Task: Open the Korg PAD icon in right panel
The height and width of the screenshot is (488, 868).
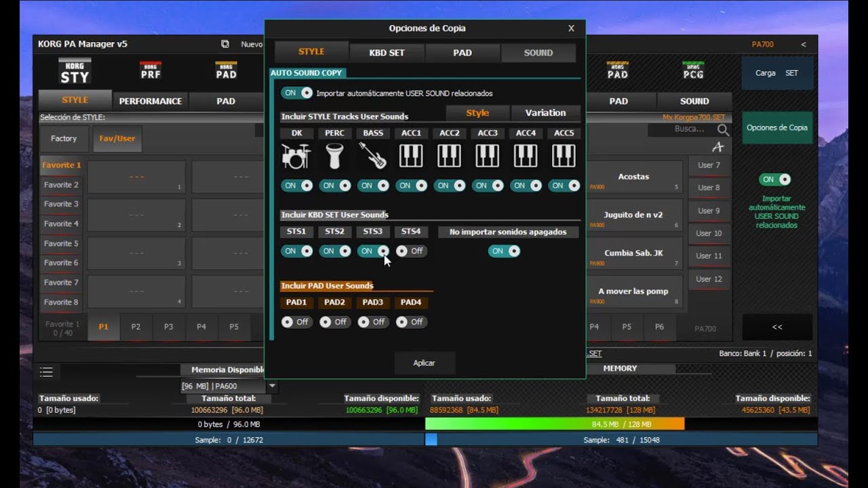Action: [618, 70]
